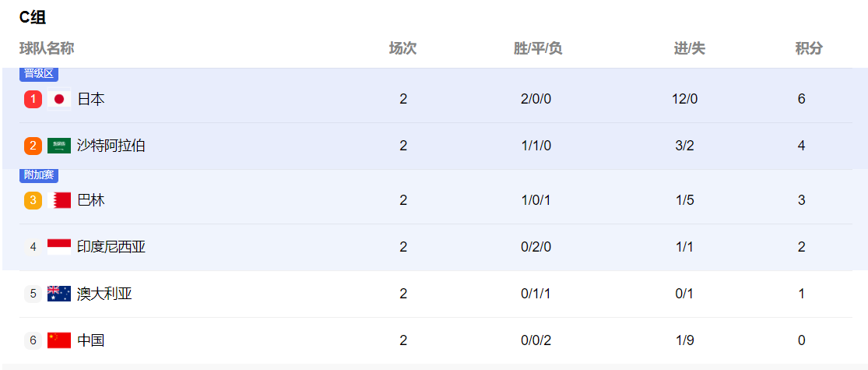Viewport: 868px width, 370px height.
Task: Open the 日本 team link
Action: click(91, 99)
